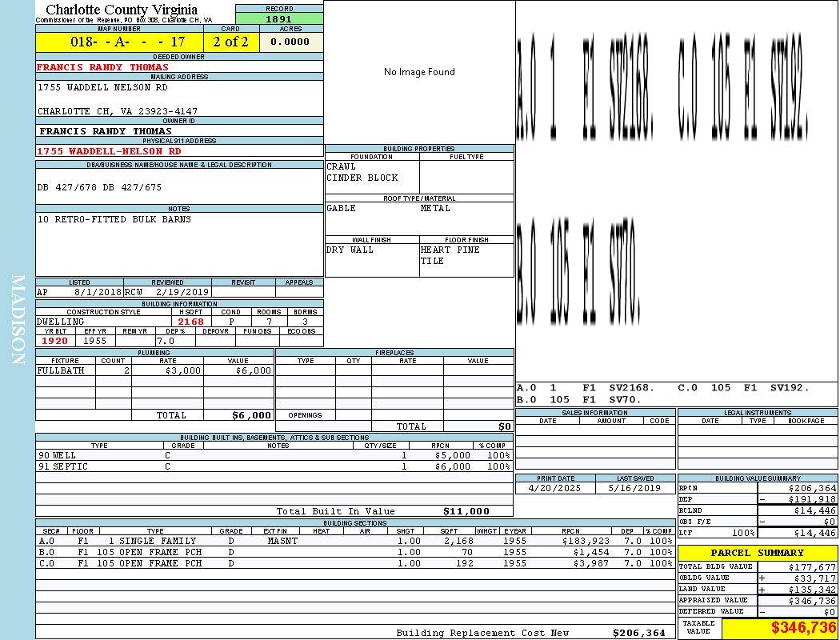
Task: Click listed date 8/1/2018
Action: point(98,292)
